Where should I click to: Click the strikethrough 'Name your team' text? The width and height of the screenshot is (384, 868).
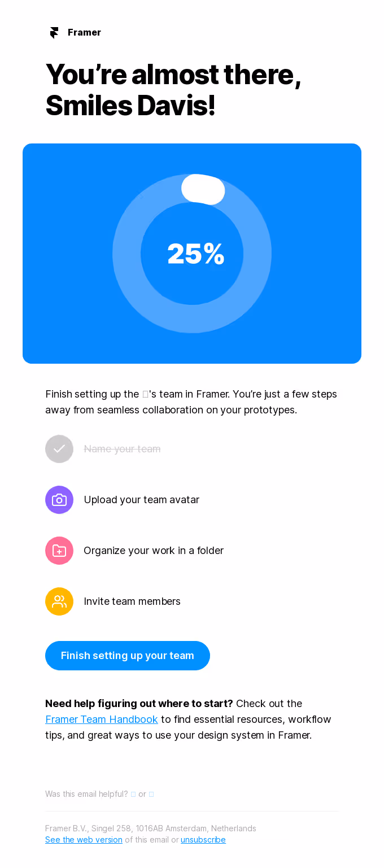coord(122,449)
